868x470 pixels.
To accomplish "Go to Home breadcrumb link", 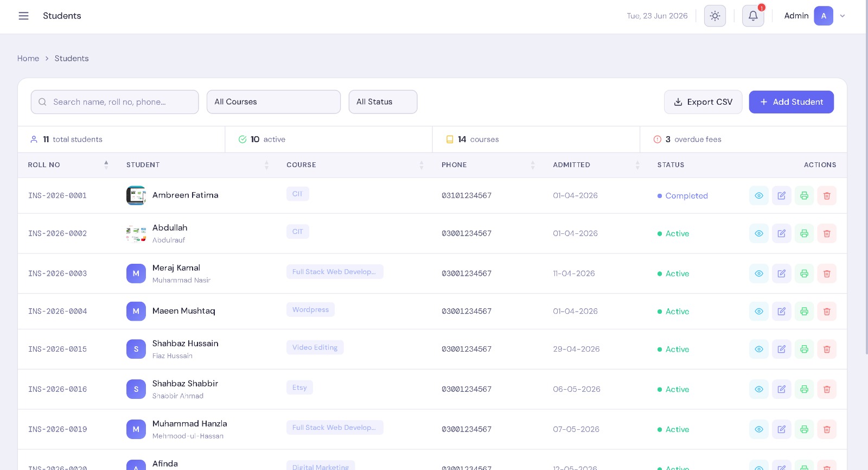I will point(28,59).
